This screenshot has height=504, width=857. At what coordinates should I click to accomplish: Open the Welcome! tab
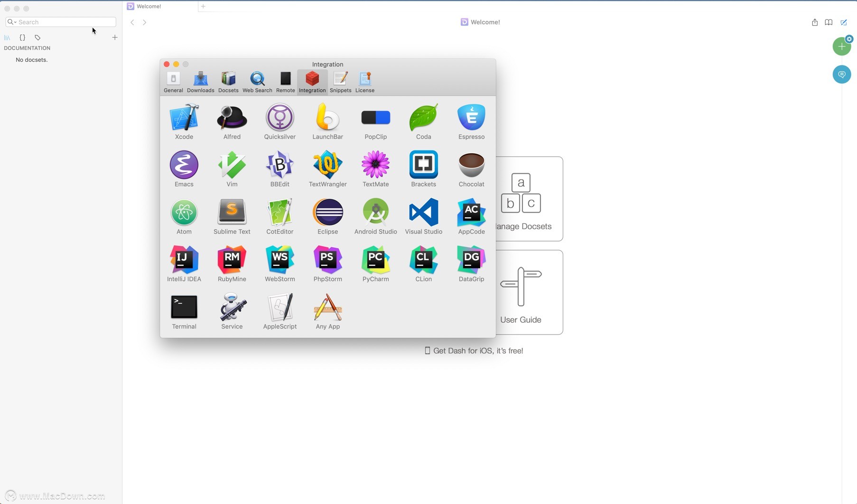160,6
